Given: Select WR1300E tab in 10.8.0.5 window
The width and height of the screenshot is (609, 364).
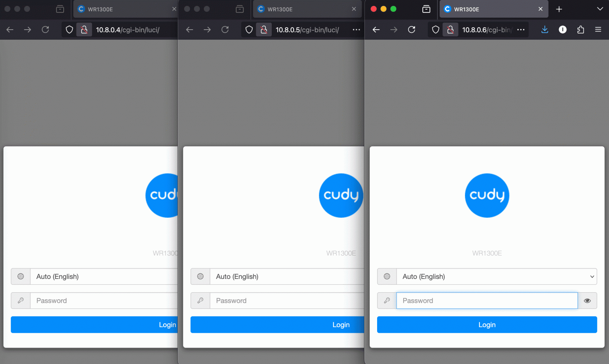Looking at the screenshot, I should [x=307, y=9].
